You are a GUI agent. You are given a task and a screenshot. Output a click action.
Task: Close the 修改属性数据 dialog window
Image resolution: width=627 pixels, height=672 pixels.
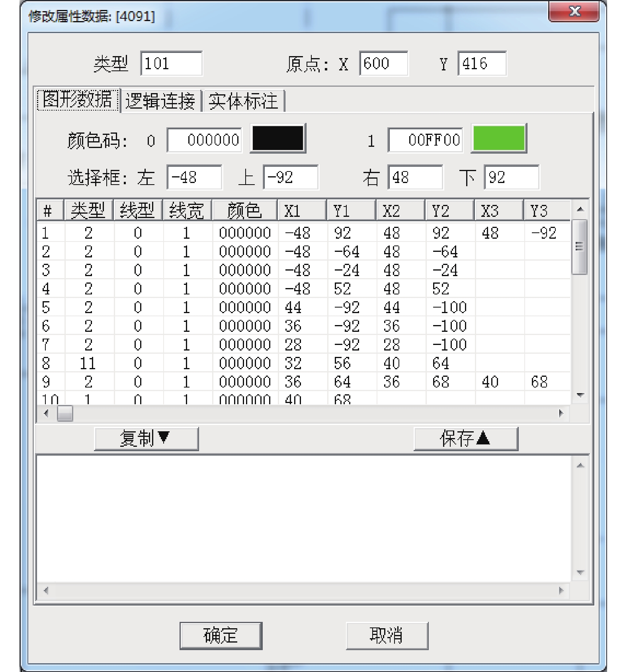[x=573, y=12]
